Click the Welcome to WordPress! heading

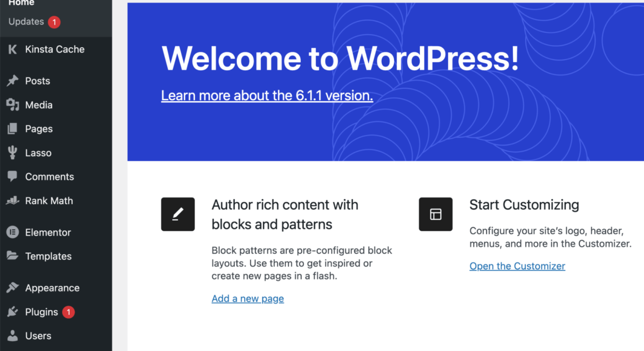tap(340, 58)
